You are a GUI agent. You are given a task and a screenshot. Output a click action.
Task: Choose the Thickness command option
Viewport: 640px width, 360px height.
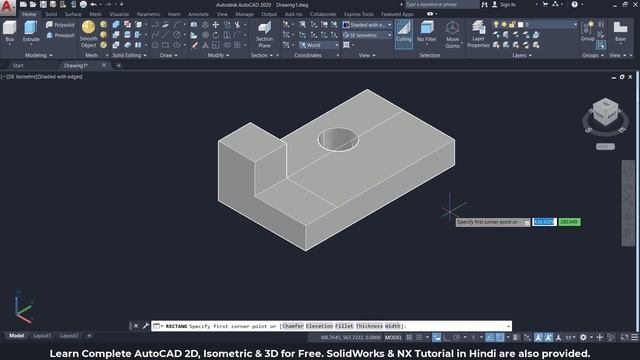(x=369, y=326)
